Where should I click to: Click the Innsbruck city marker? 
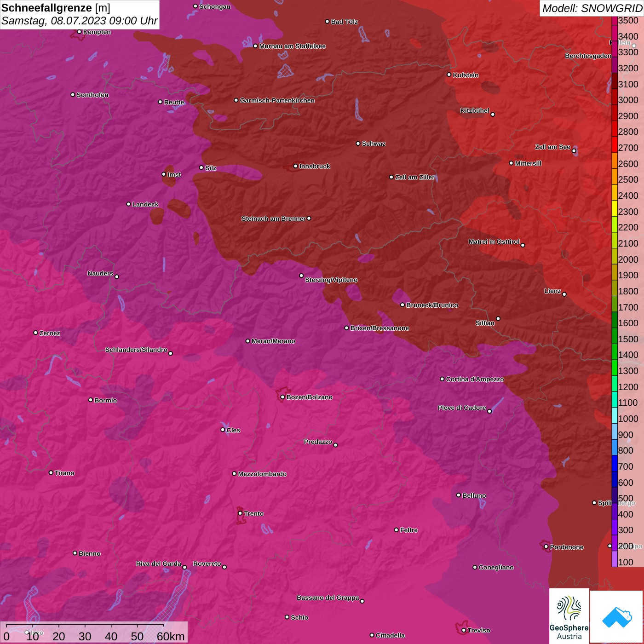coord(296,166)
